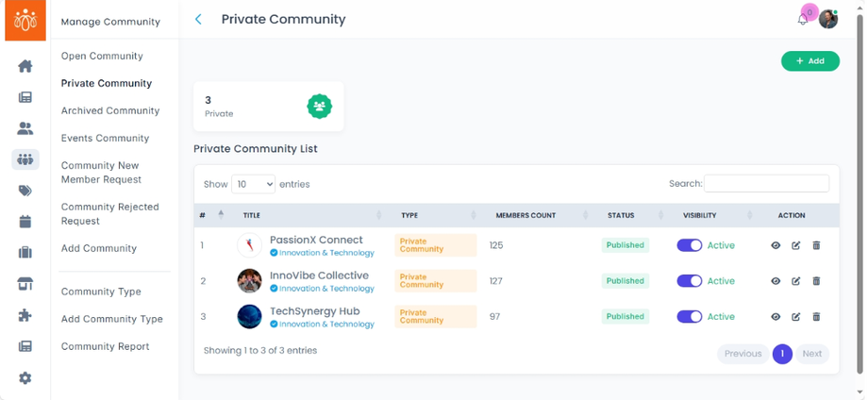868x400 pixels.
Task: Click the Search input field
Action: pyautogui.click(x=766, y=184)
